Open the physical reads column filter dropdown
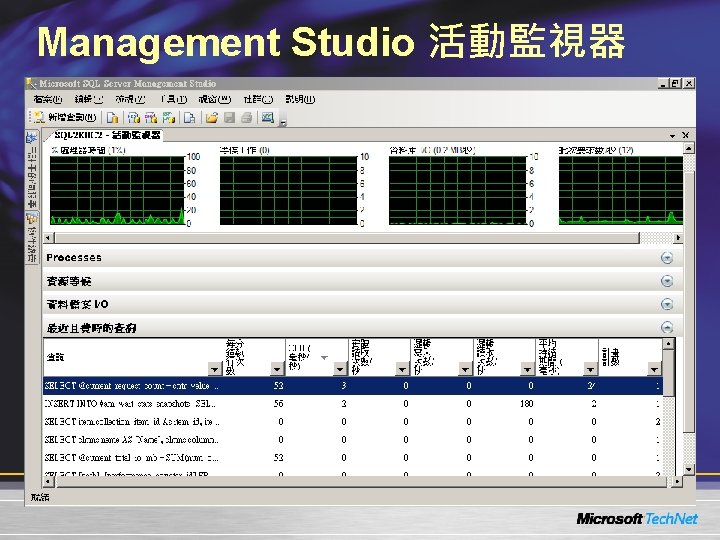The width and height of the screenshot is (720, 540). 402,369
